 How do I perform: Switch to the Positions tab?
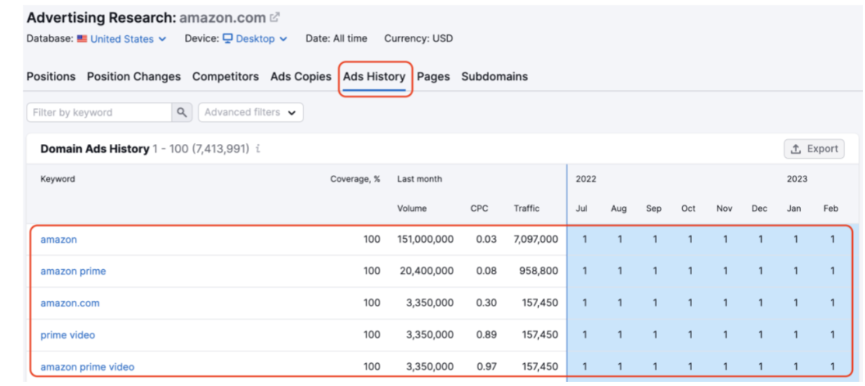pyautogui.click(x=51, y=77)
